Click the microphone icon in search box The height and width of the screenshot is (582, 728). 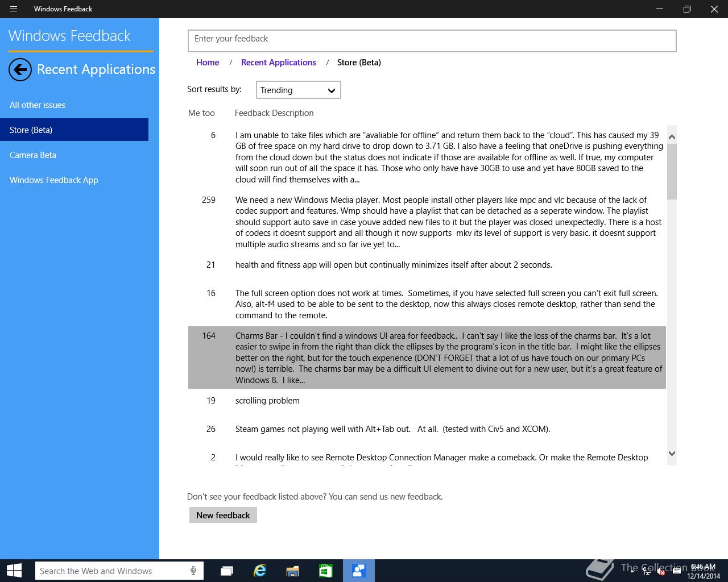[x=193, y=571]
